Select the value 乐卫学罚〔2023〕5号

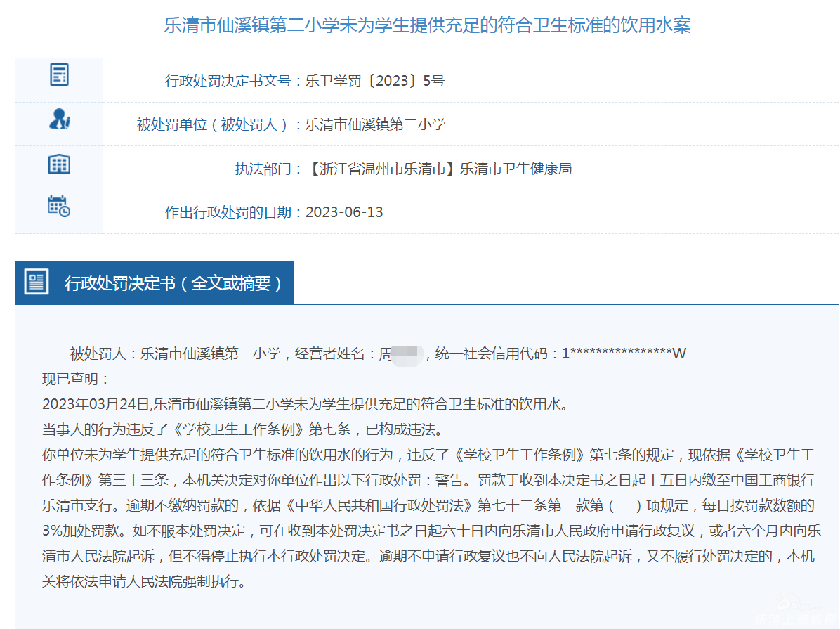tap(375, 81)
